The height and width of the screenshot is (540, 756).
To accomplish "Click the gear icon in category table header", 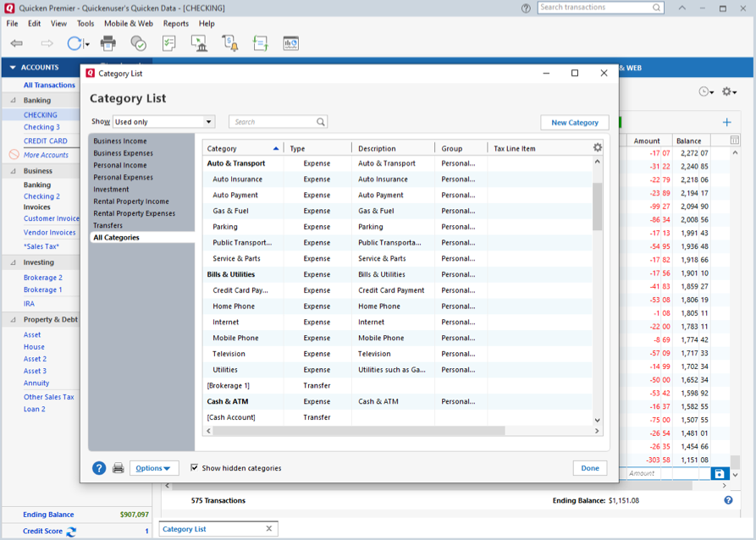I will (598, 147).
